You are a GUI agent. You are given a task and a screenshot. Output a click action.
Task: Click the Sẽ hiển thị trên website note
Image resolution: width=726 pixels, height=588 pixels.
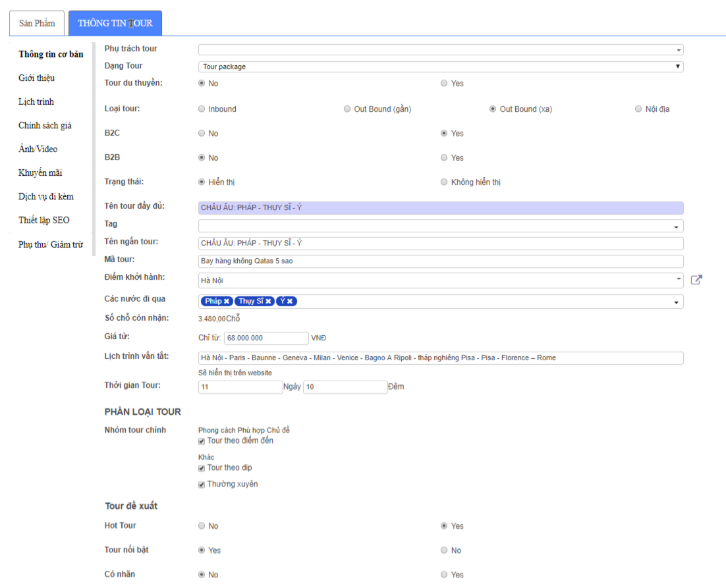tap(235, 373)
